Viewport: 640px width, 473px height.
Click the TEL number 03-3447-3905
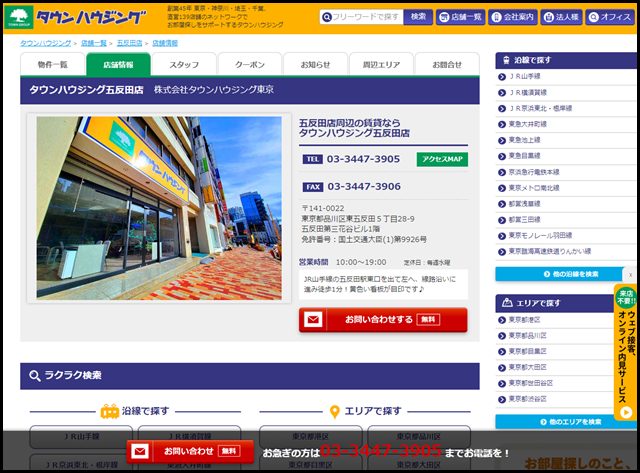363,159
